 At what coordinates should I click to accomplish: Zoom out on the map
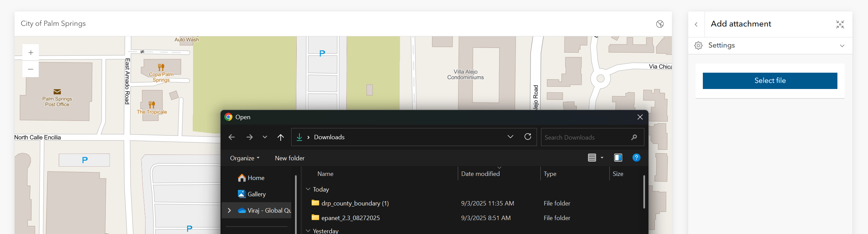click(x=31, y=69)
